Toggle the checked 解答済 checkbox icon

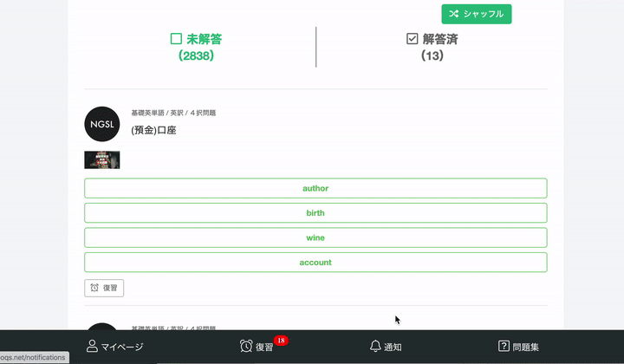click(413, 39)
